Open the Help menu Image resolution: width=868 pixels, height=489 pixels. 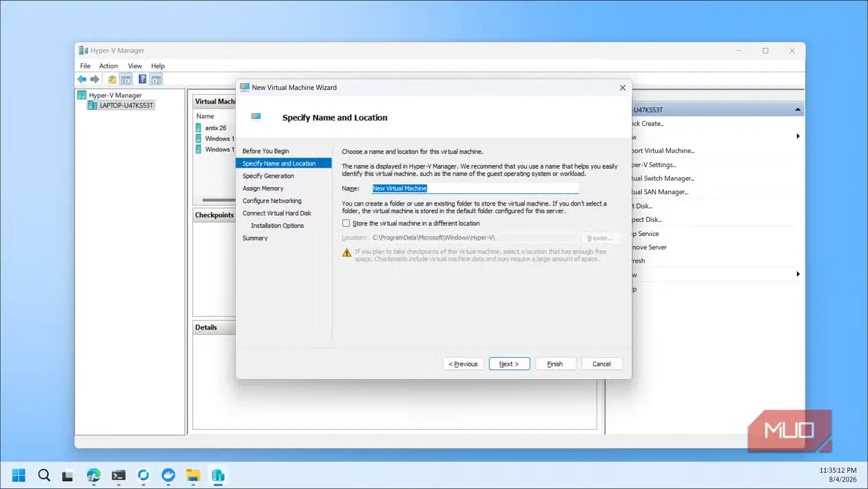click(158, 66)
